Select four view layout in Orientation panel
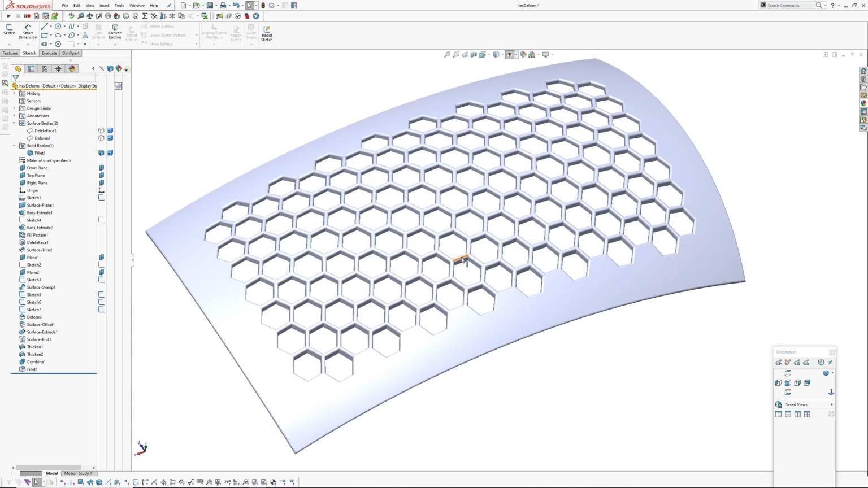The width and height of the screenshot is (868, 488). [807, 414]
